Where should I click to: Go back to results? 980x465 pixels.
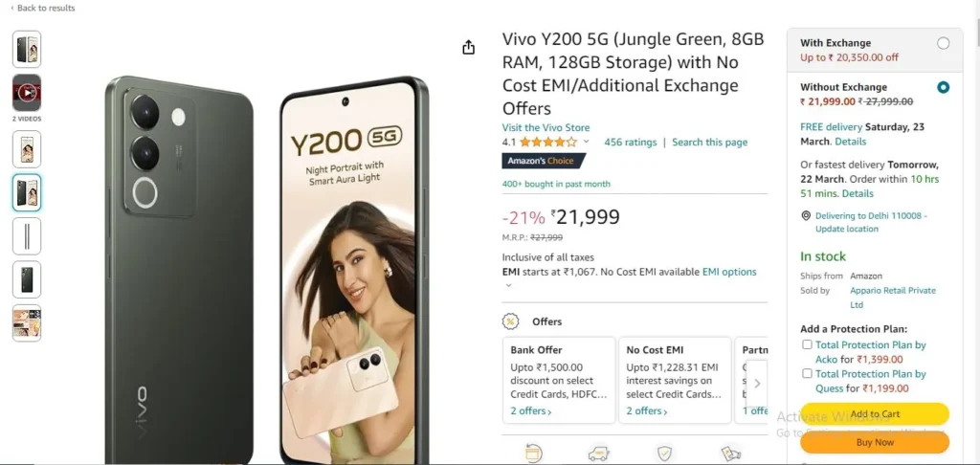tap(42, 8)
